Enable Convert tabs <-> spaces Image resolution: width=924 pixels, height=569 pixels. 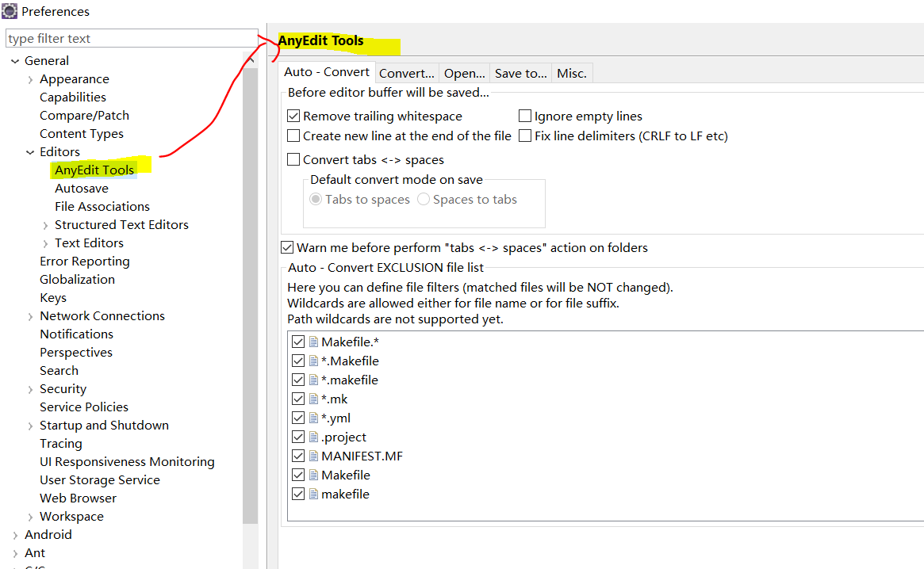tap(293, 159)
